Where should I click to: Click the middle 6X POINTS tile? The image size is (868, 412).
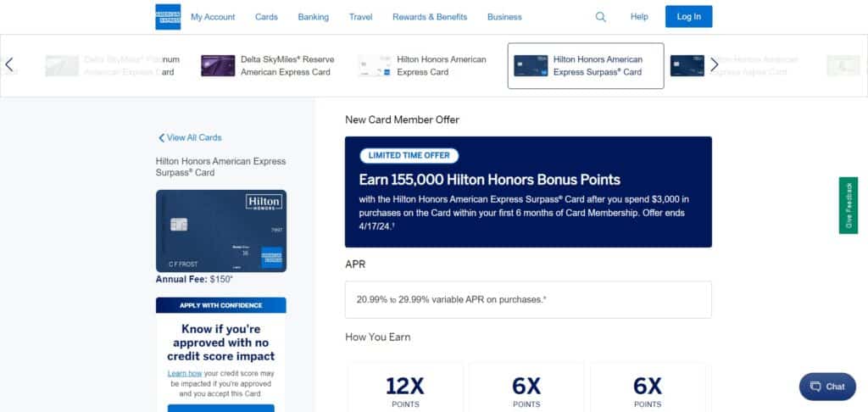pos(526,387)
